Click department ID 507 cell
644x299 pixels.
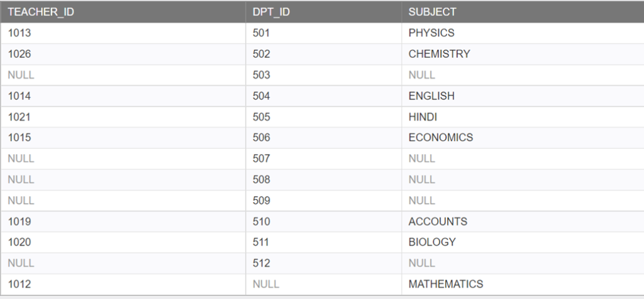tap(324, 159)
